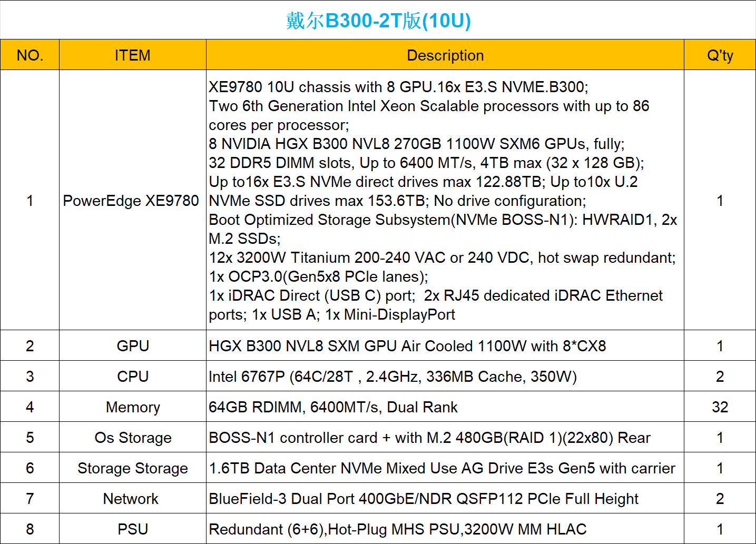Click the "PowerEdge XE9780" item cell
The image size is (756, 544).
tap(133, 200)
